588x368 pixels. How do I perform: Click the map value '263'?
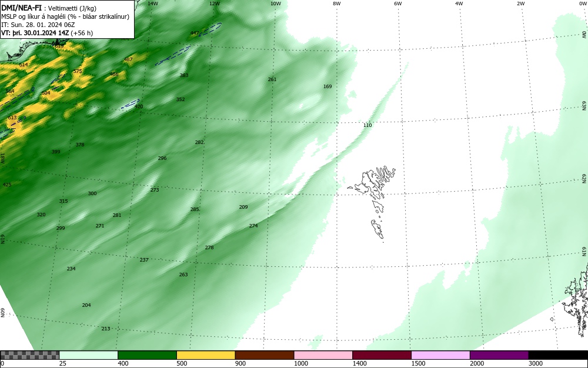tap(183, 275)
